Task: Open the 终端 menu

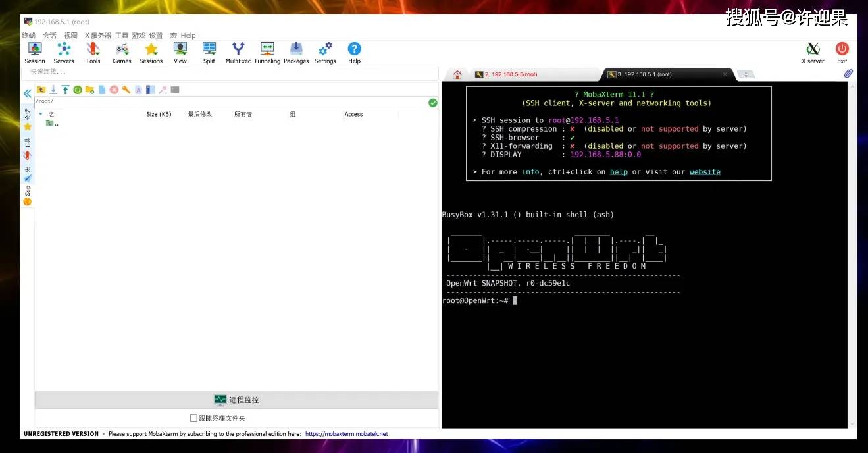Action: pos(29,36)
